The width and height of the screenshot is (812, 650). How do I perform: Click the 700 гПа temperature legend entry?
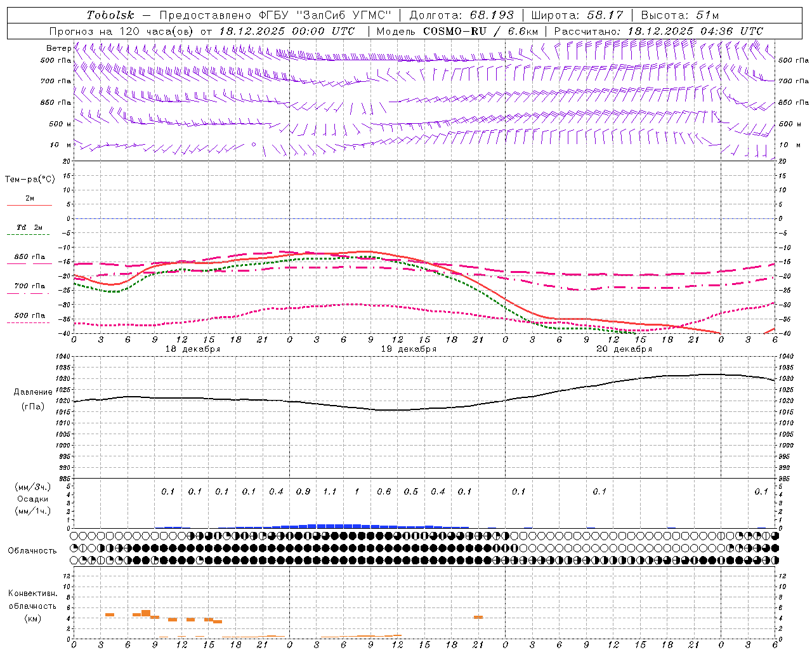[x=29, y=286]
